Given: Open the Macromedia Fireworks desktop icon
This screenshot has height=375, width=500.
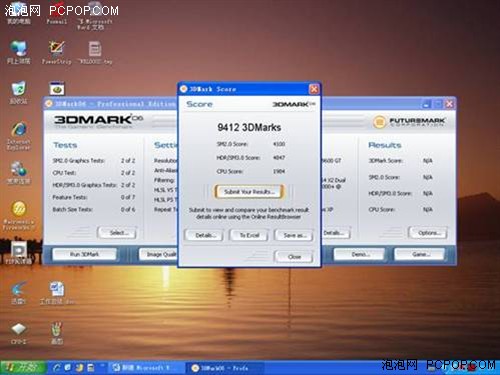Looking at the screenshot, I should click(19, 215).
